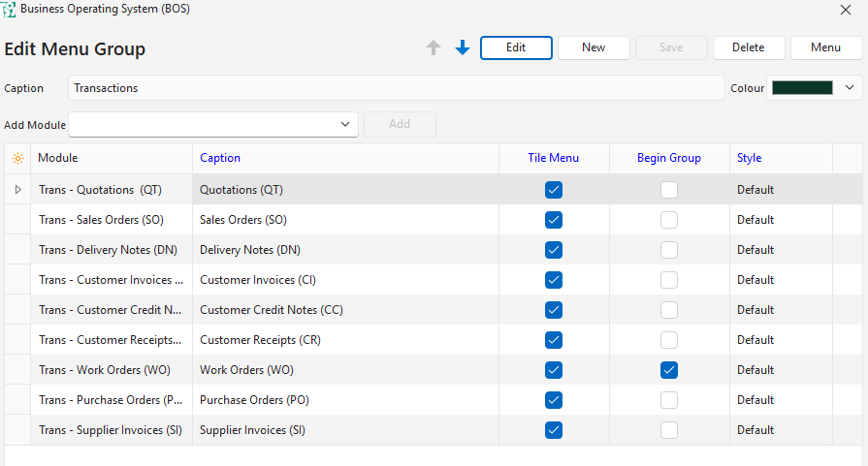Select the dark green colour swatch

(x=802, y=88)
